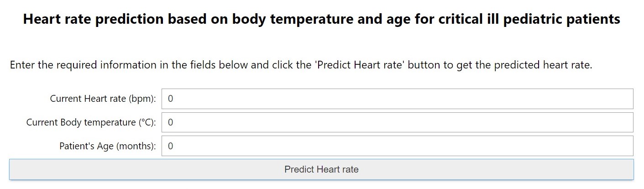Viewport: 644px width, 189px height.
Task: Activate the last text box above the button
Action: tap(397, 146)
